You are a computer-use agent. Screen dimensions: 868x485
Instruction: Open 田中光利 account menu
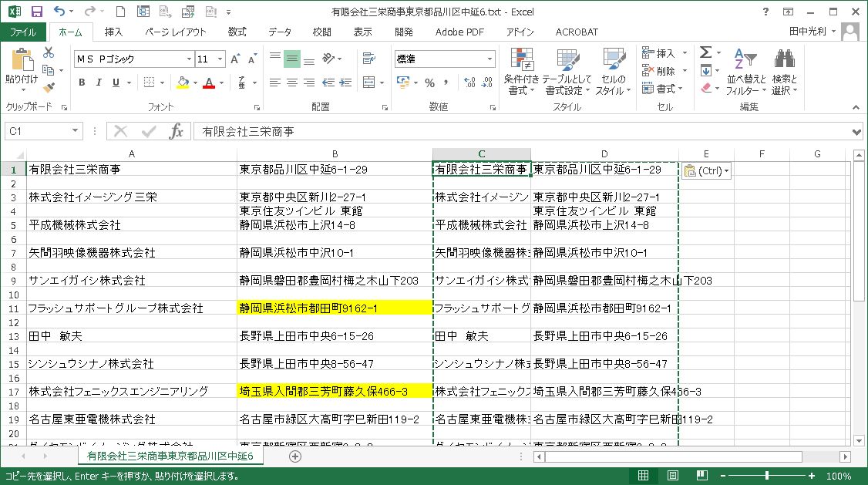(x=812, y=32)
